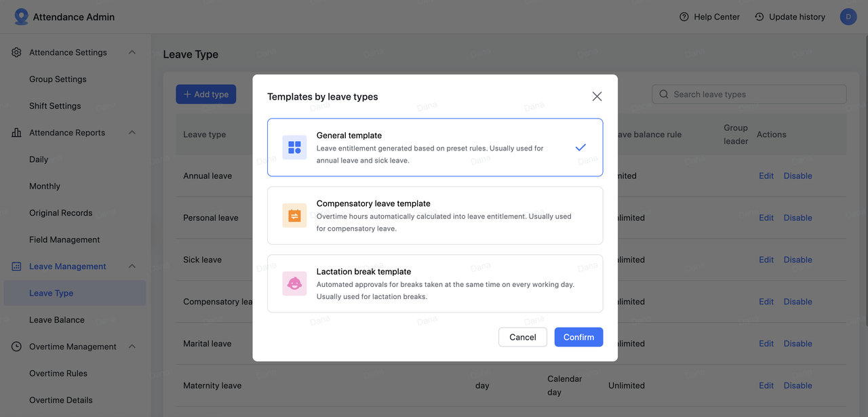
Task: Click the Attendance Admin logo icon
Action: click(x=21, y=17)
